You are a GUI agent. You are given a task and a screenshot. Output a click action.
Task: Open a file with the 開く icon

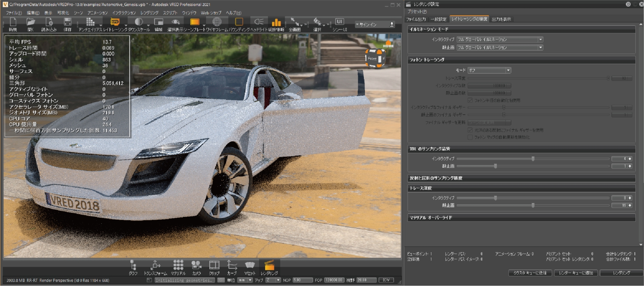pyautogui.click(x=31, y=22)
